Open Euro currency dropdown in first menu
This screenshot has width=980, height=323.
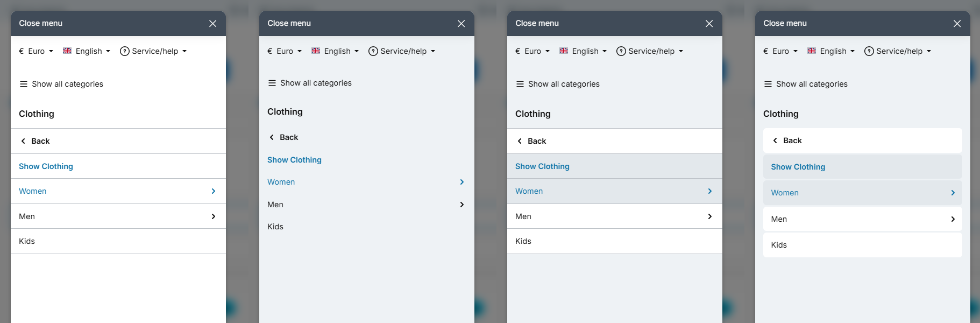36,51
